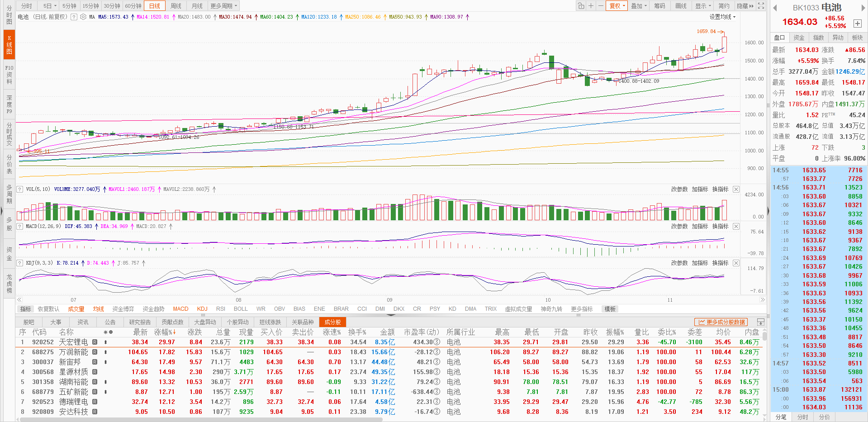Open the 复权 dropdown
Screen dimensions: 868x422
click(617, 6)
